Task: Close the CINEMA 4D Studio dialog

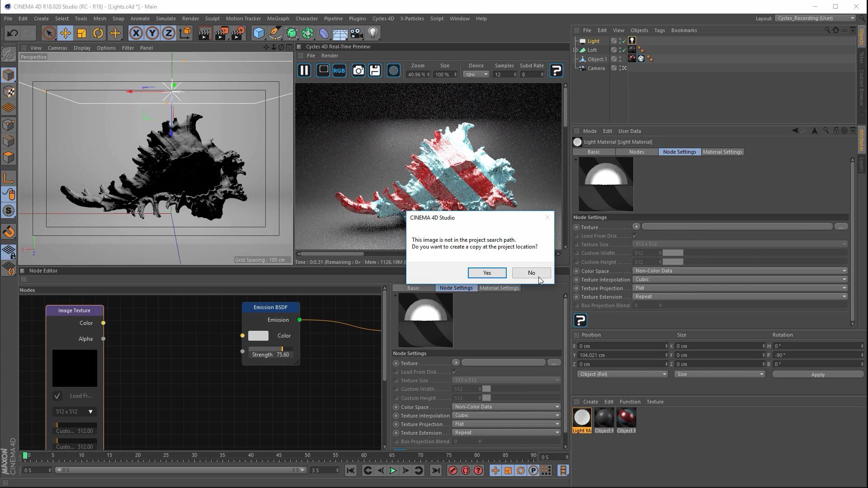Action: click(x=547, y=217)
